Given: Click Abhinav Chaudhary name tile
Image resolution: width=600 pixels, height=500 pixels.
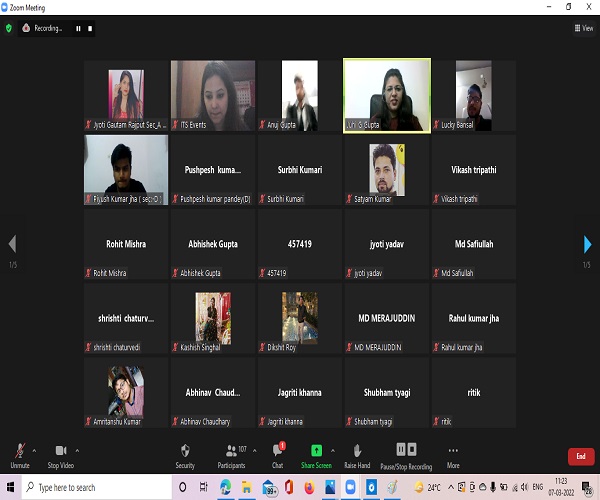Looking at the screenshot, I should [213, 393].
